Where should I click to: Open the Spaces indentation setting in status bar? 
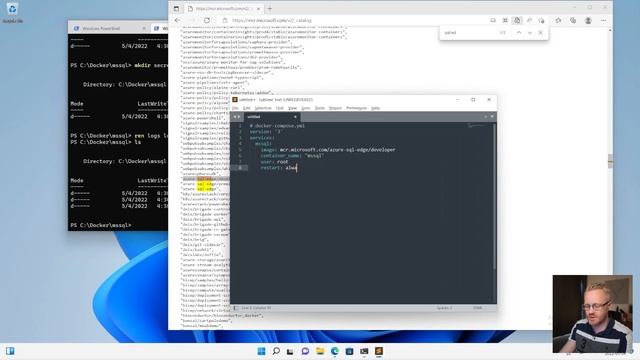point(444,308)
